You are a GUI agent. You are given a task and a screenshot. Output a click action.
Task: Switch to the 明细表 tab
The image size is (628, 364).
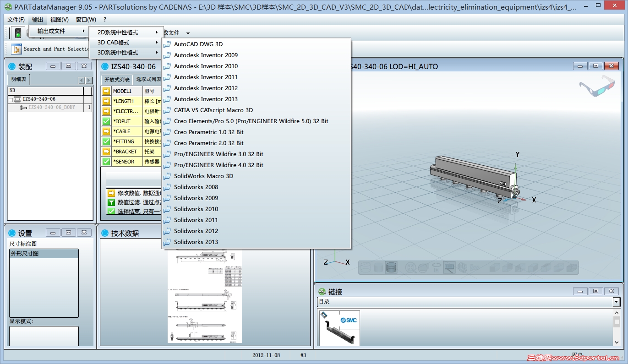coord(19,80)
